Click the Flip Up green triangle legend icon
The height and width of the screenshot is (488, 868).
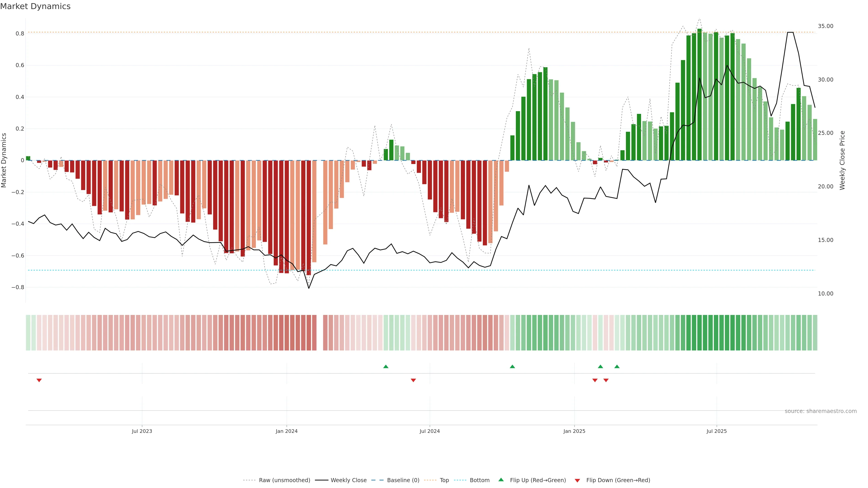click(501, 480)
